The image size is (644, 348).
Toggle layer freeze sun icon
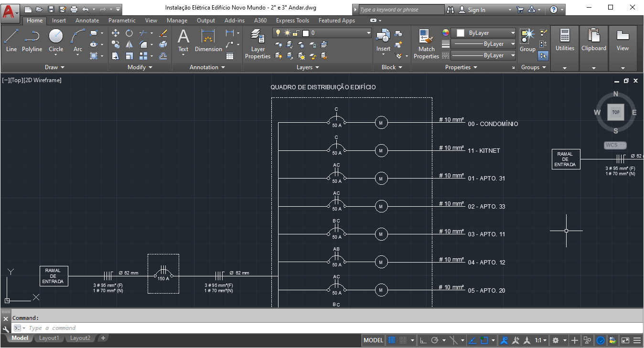pos(287,33)
